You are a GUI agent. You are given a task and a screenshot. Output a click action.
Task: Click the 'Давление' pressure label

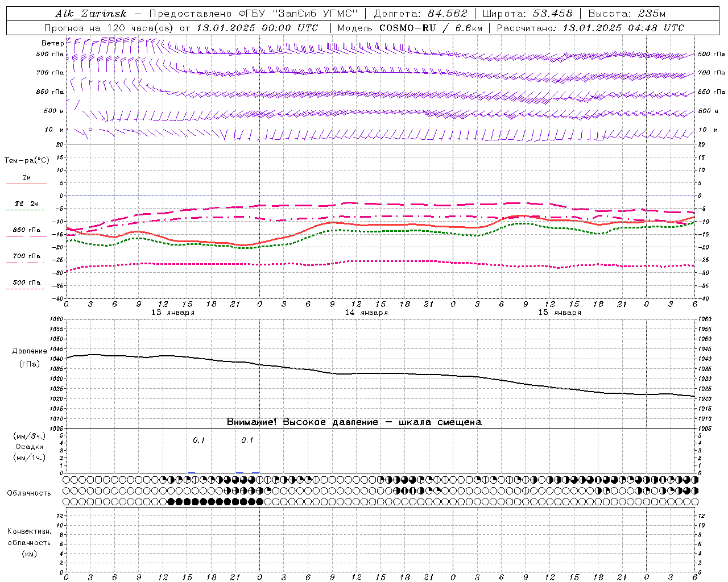point(30,351)
